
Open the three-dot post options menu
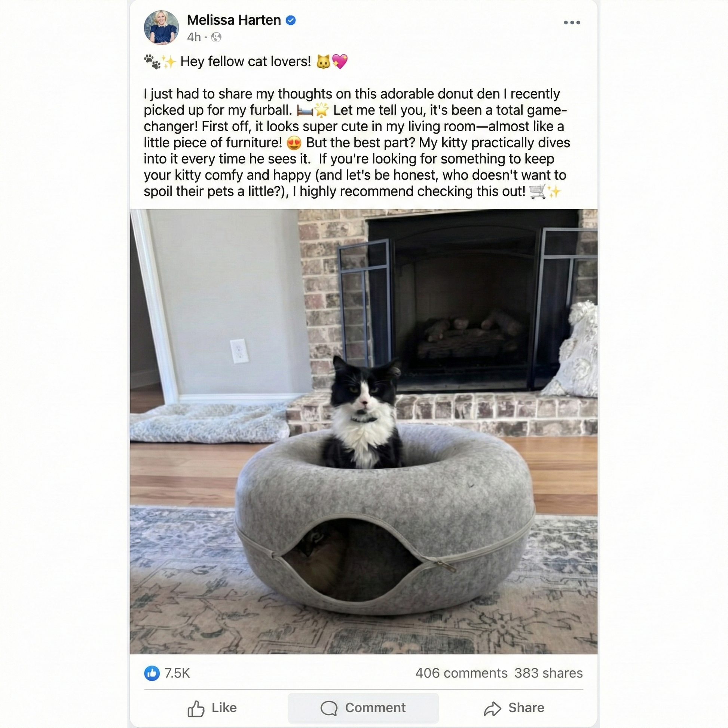pyautogui.click(x=572, y=22)
